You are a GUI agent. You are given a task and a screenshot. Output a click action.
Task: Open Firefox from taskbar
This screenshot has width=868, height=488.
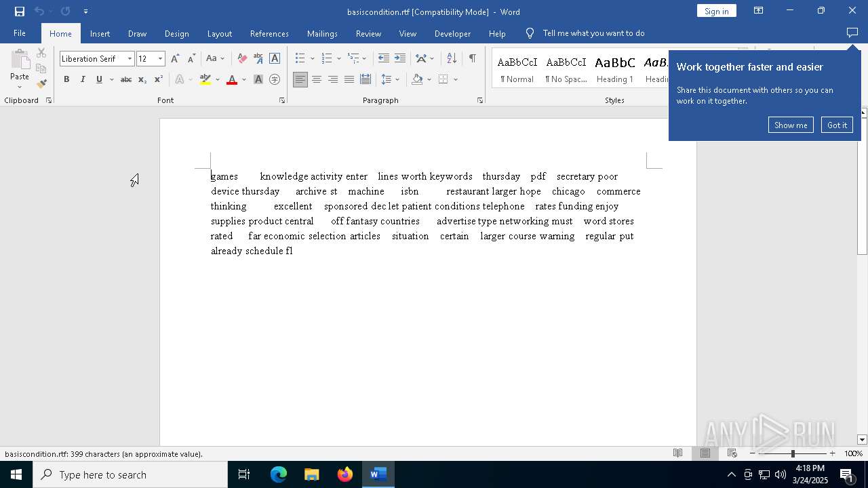(345, 474)
